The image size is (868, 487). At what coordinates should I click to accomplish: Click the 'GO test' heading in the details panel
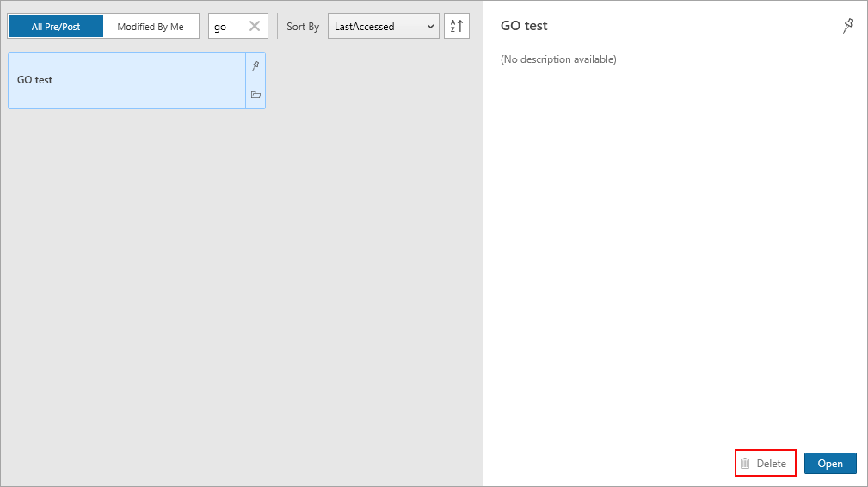[x=524, y=26]
